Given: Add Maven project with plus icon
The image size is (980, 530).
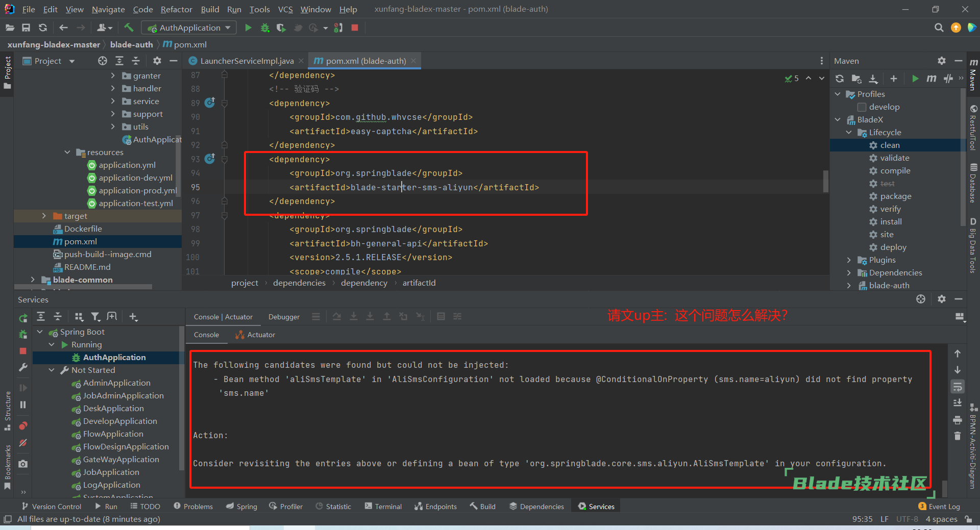Looking at the screenshot, I should pyautogui.click(x=893, y=78).
